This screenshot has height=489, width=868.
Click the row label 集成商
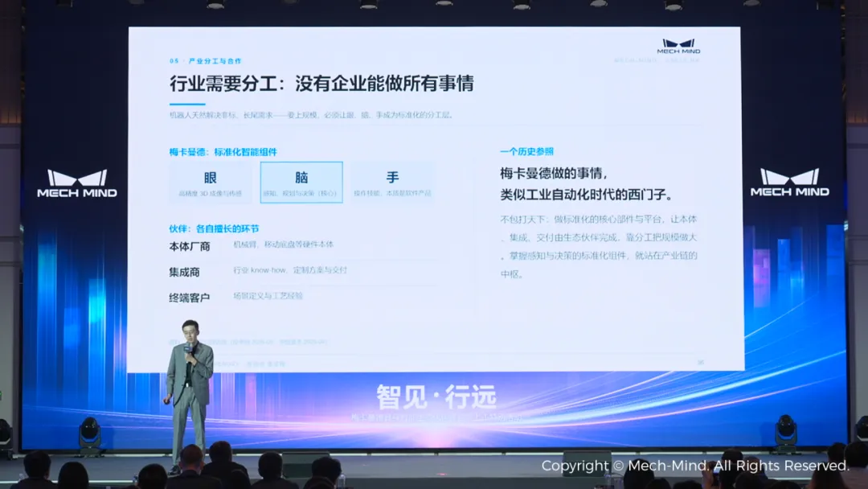pyautogui.click(x=184, y=272)
